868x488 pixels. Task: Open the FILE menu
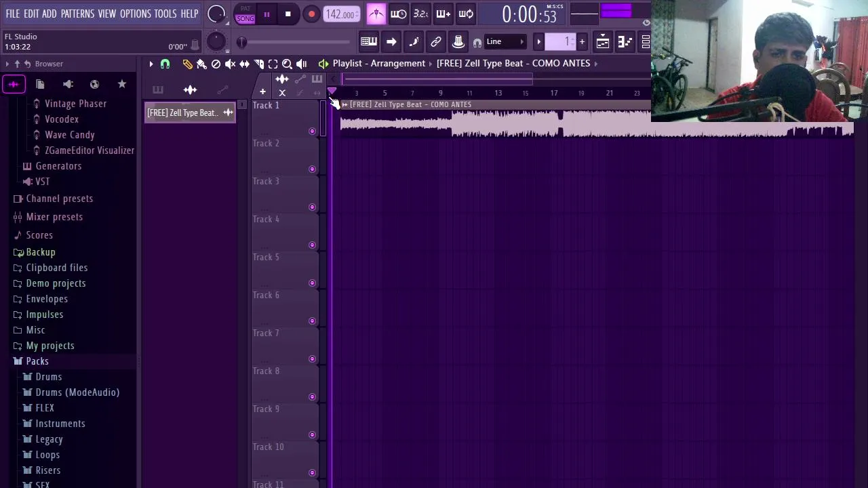point(13,14)
